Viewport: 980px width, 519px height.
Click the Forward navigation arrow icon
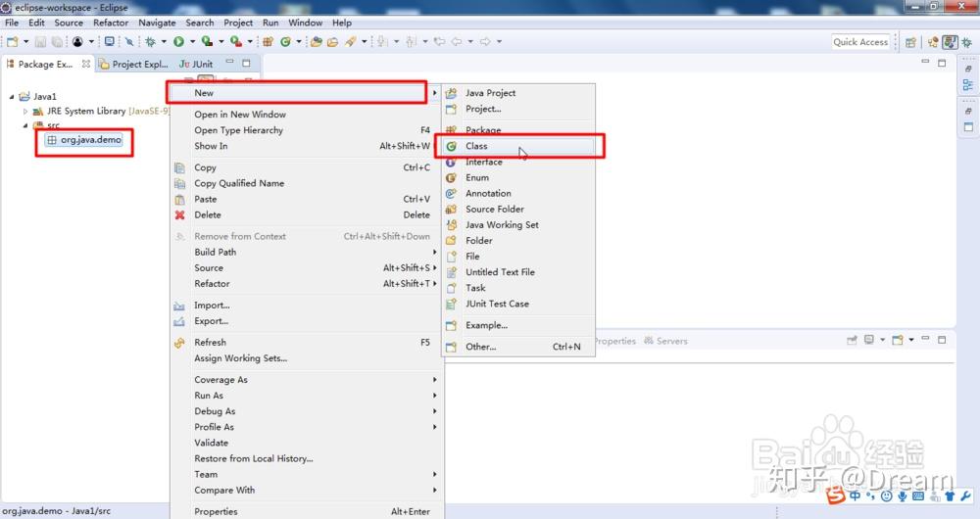coord(486,42)
